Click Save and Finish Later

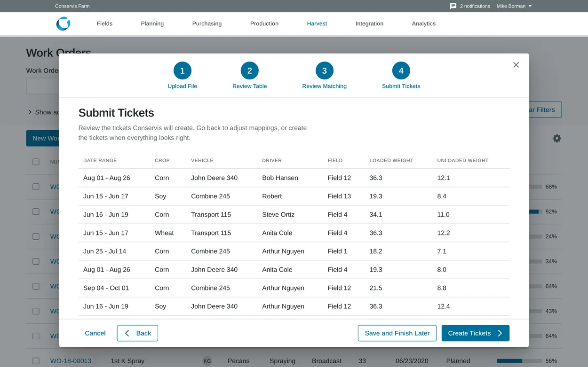[x=397, y=333]
